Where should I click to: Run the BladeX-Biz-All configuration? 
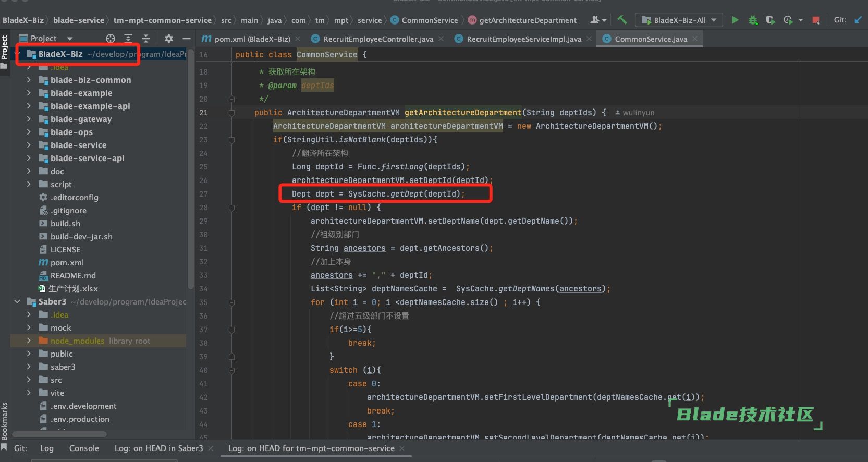click(x=735, y=20)
